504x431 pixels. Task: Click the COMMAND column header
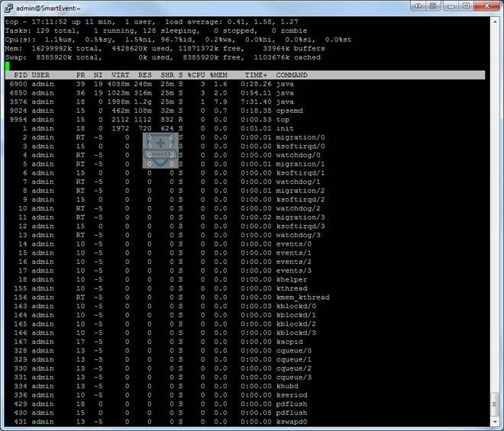tap(292, 76)
